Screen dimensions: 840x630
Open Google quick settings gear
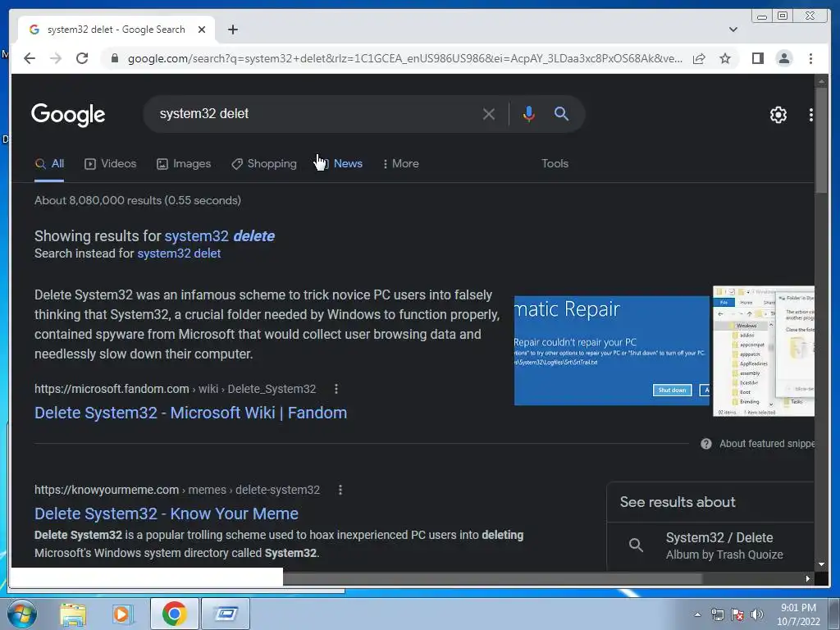[778, 114]
